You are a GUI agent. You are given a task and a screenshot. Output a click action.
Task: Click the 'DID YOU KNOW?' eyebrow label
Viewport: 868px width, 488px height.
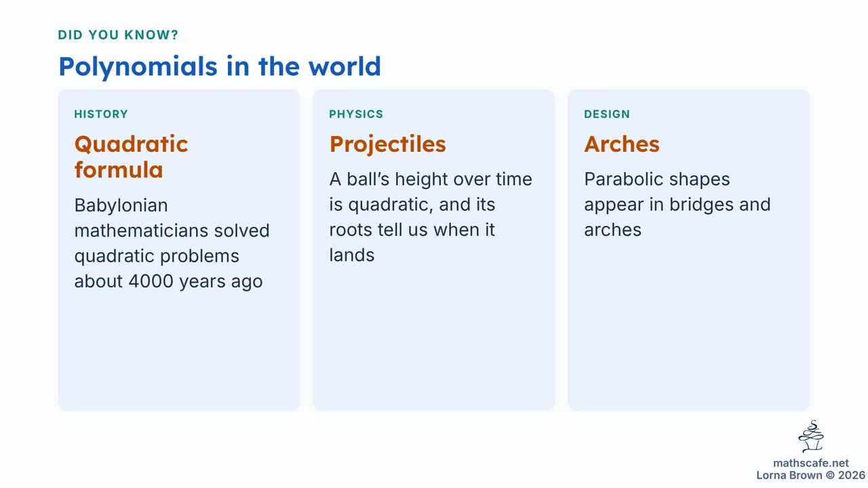coord(119,35)
